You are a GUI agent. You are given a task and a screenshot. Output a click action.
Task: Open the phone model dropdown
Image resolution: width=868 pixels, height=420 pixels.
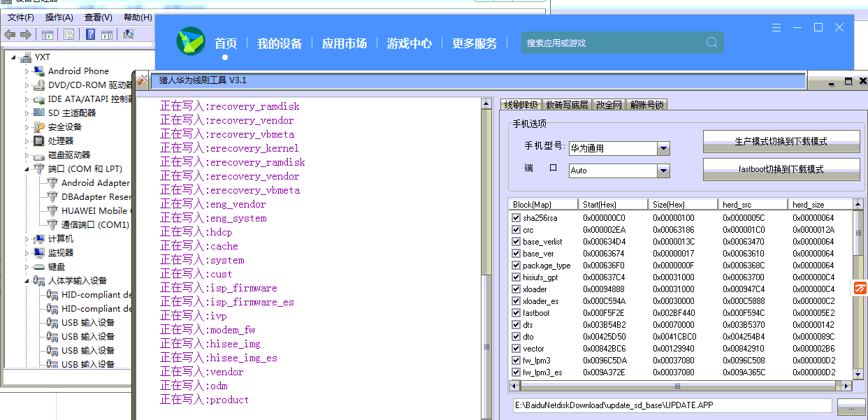pyautogui.click(x=663, y=148)
